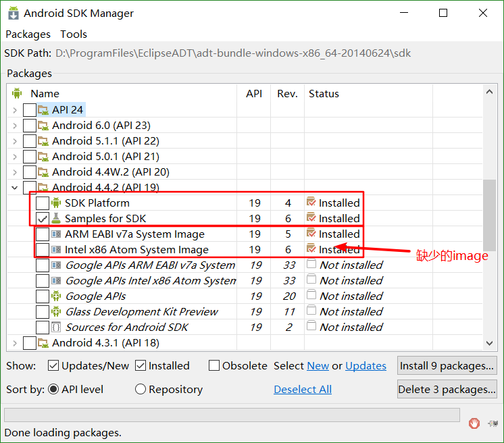Click the Deselect All link
This screenshot has width=504, height=443.
pos(303,390)
